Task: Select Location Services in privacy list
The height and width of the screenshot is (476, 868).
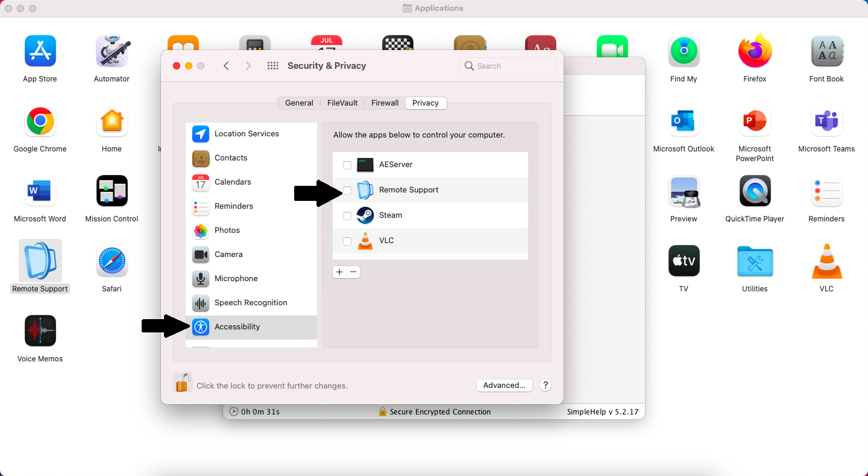Action: [x=251, y=134]
